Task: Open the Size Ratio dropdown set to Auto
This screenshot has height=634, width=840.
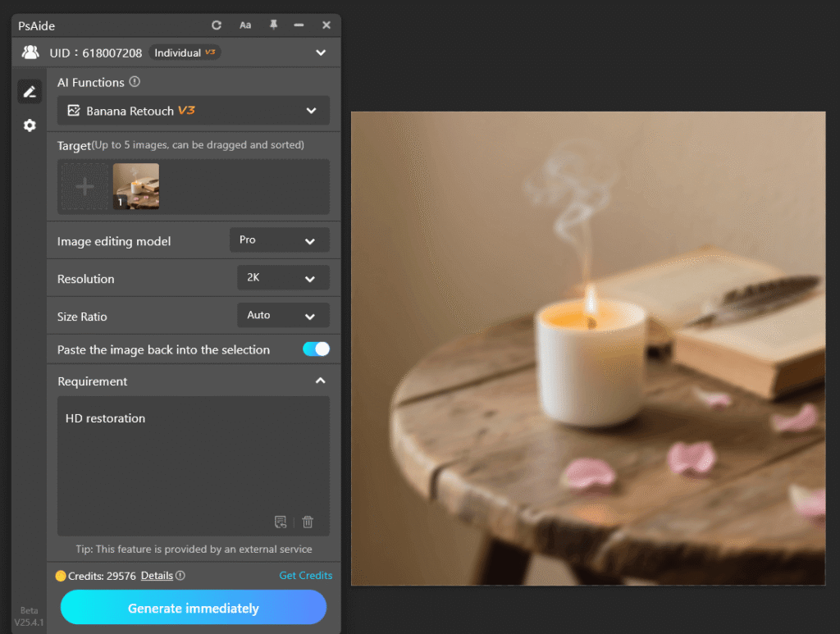Action: (x=283, y=315)
